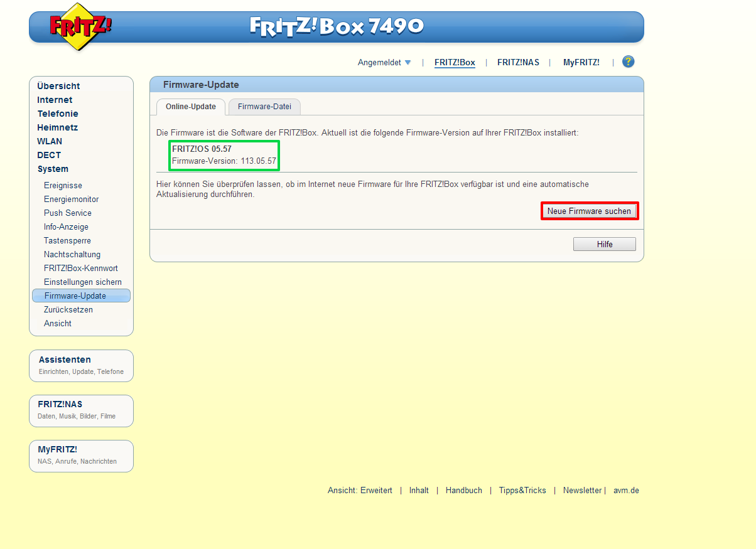Open the MyFRITZ! top navigation link
The width and height of the screenshot is (756, 549).
581,62
